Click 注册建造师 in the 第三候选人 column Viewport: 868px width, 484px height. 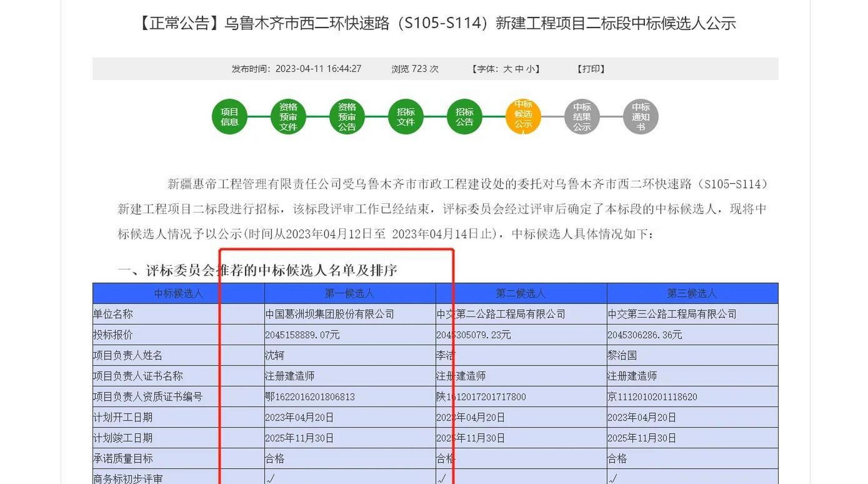tap(632, 376)
